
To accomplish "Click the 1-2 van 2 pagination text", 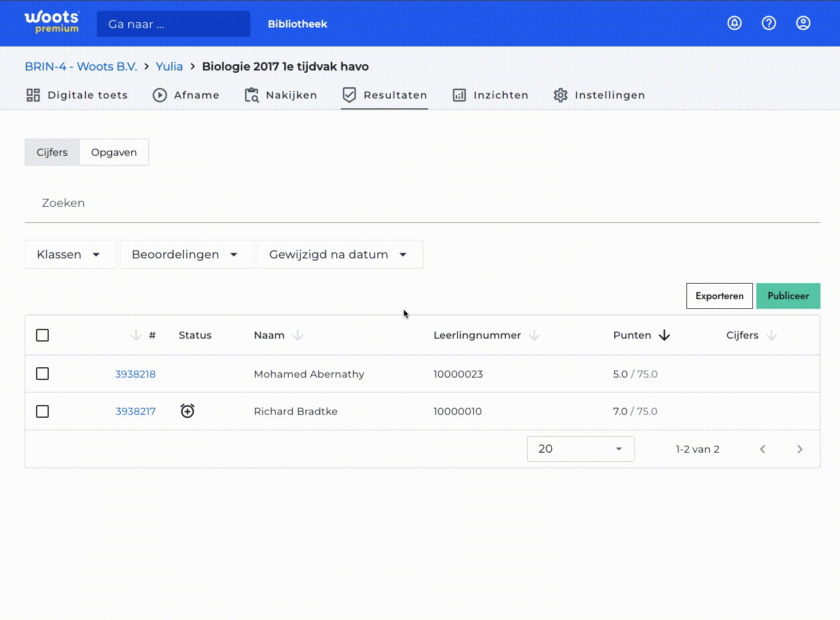I will click(x=697, y=449).
